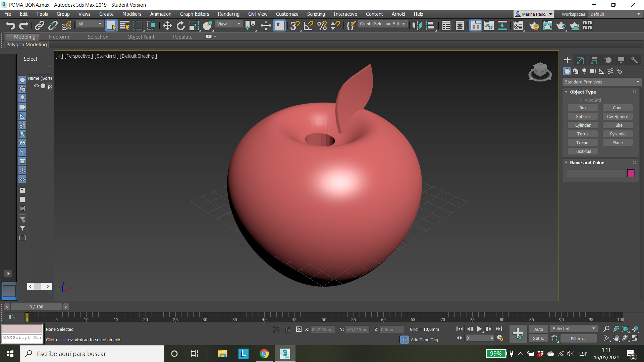Create a Box primitive
The width and height of the screenshot is (644, 362).
click(583, 108)
